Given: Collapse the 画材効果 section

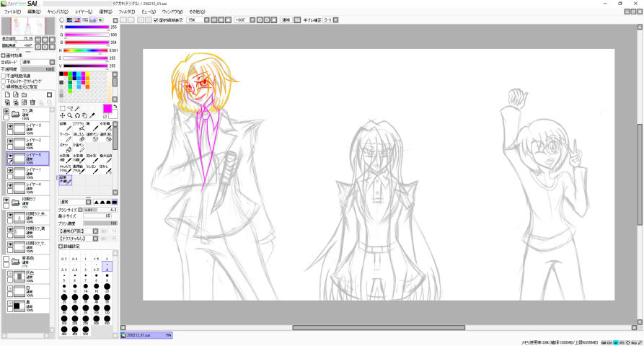Looking at the screenshot, I should pyautogui.click(x=4, y=56).
